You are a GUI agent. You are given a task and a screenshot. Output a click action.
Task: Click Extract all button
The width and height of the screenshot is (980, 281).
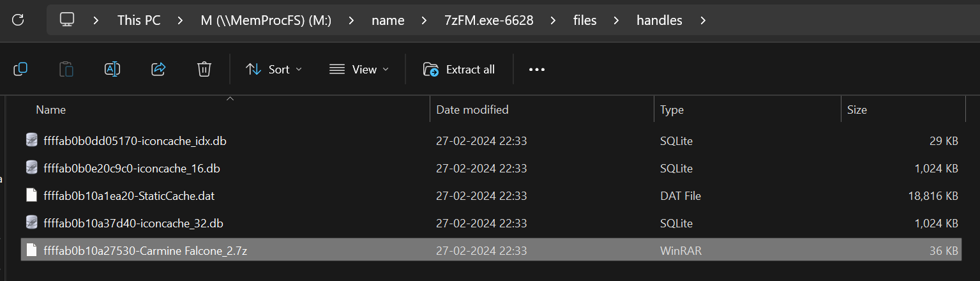point(459,69)
